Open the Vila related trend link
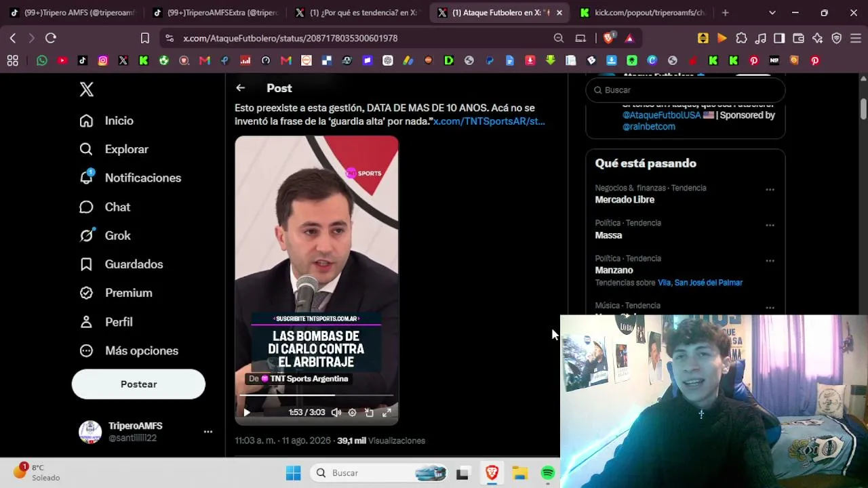Screen dimensions: 868x488 coord(664,283)
